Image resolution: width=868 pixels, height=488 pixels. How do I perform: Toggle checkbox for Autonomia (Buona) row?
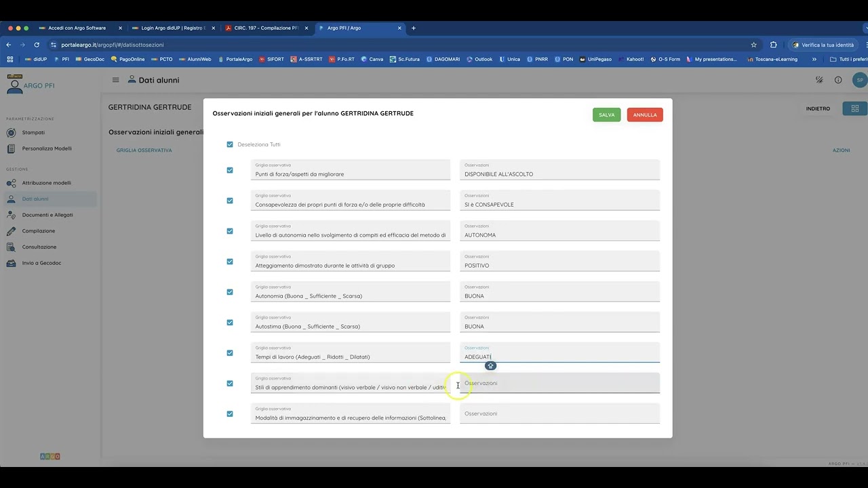[230, 292]
